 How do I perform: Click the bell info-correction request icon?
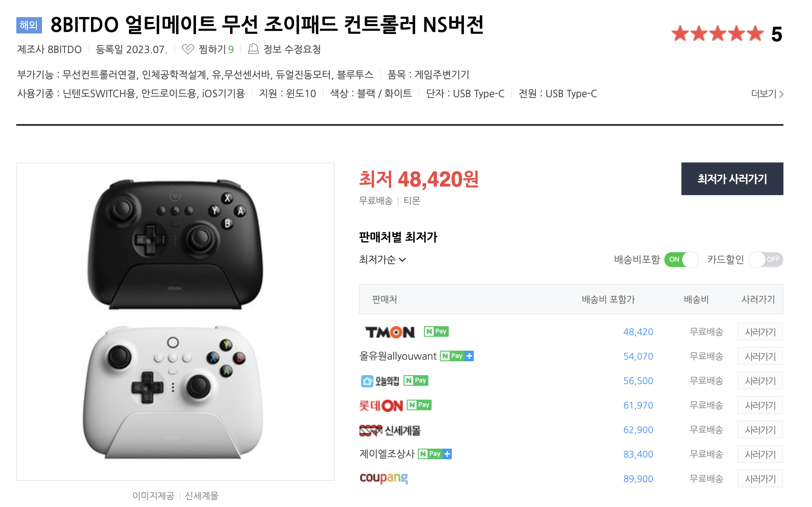point(253,49)
